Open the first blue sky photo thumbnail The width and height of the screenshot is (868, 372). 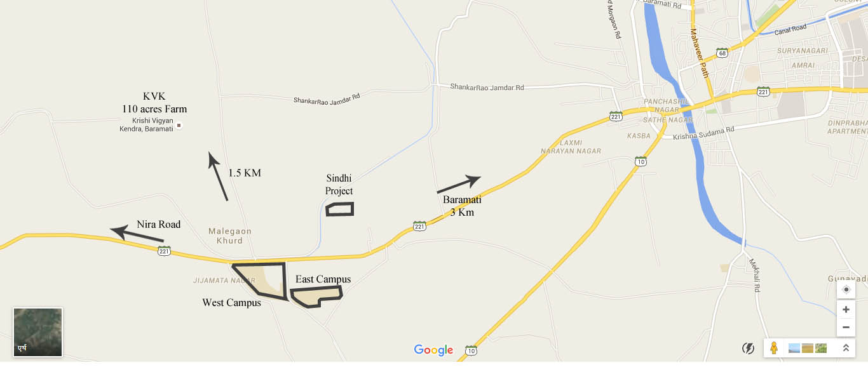794,348
